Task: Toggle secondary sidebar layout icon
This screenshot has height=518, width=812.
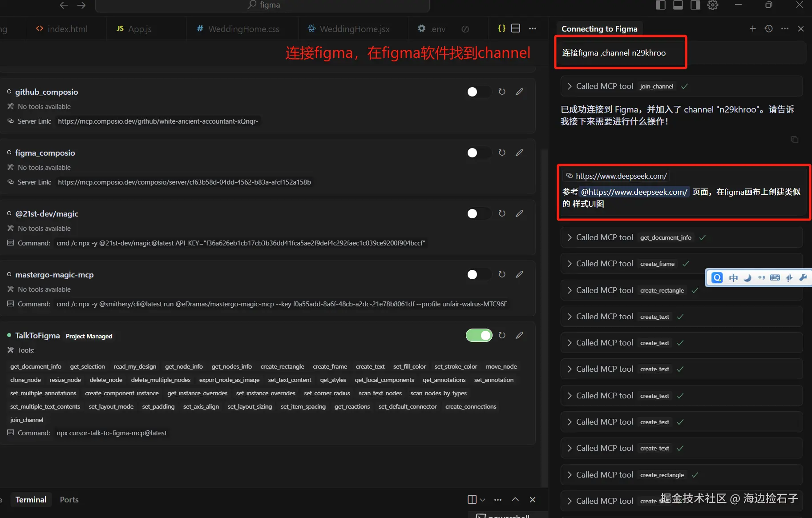Action: click(x=695, y=5)
